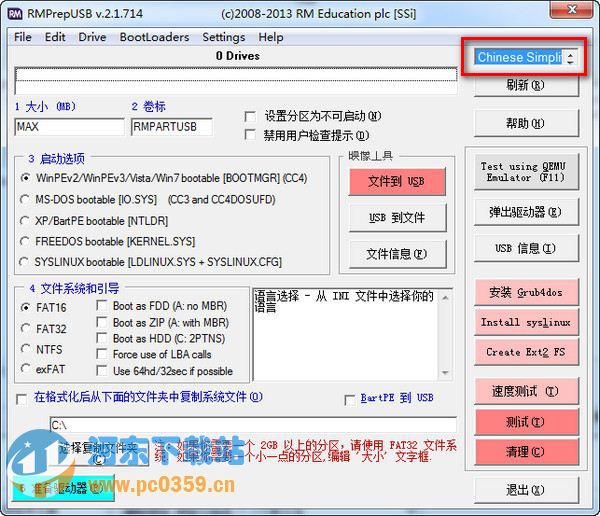Click the folder path field showing C:\
Screen dimensions: 600x516
253,425
